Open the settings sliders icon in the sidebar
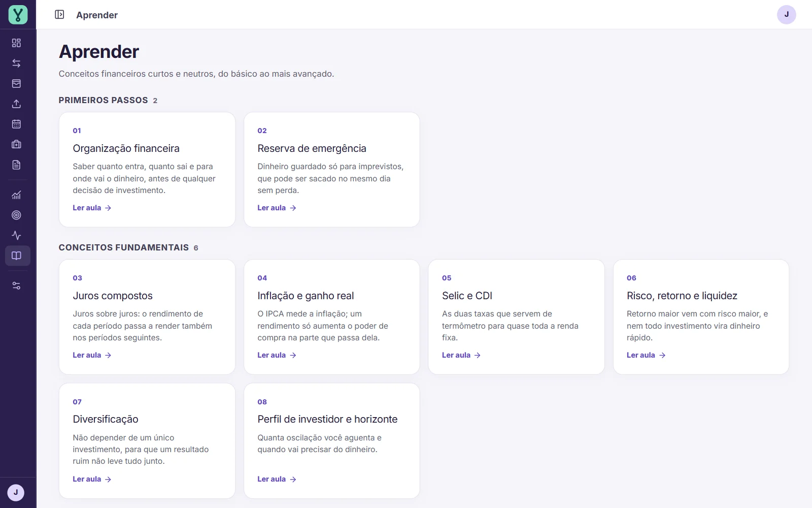The image size is (812, 508). coord(16,286)
